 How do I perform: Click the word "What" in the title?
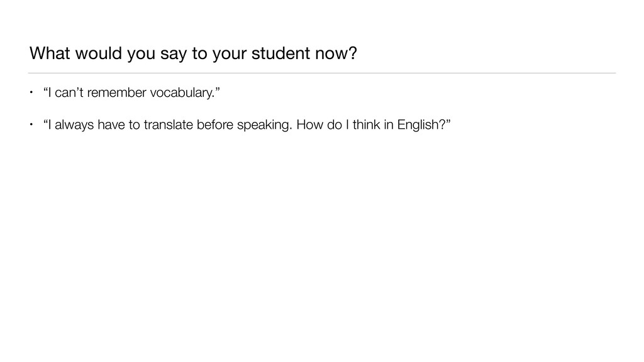[50, 54]
